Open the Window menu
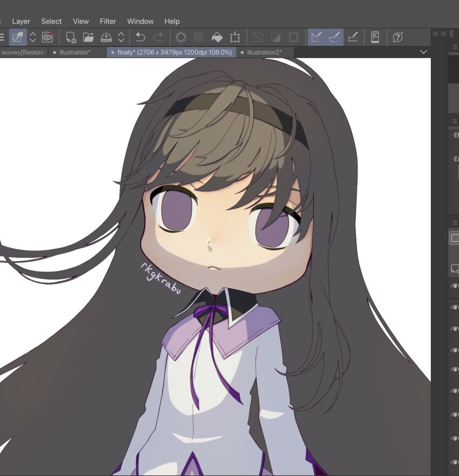The width and height of the screenshot is (459, 476). tap(140, 21)
